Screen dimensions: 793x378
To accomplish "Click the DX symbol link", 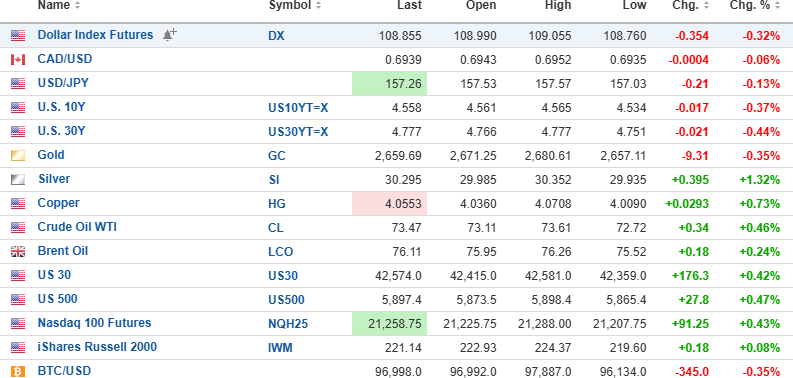I will 276,36.
